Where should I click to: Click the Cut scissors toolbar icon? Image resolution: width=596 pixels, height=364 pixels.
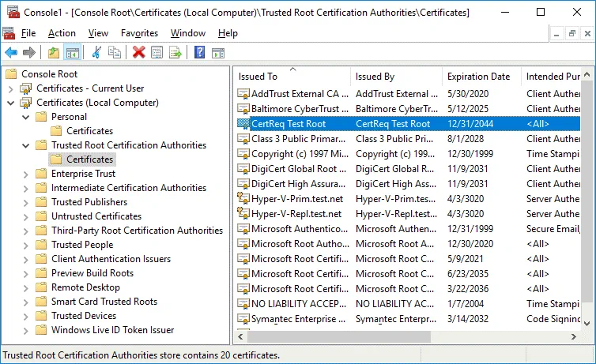click(x=96, y=52)
